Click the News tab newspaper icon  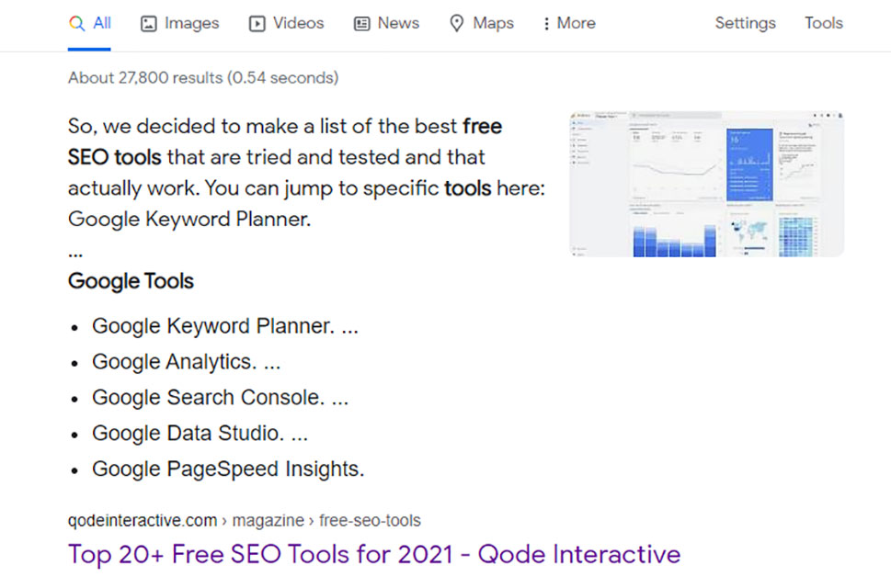tap(361, 24)
